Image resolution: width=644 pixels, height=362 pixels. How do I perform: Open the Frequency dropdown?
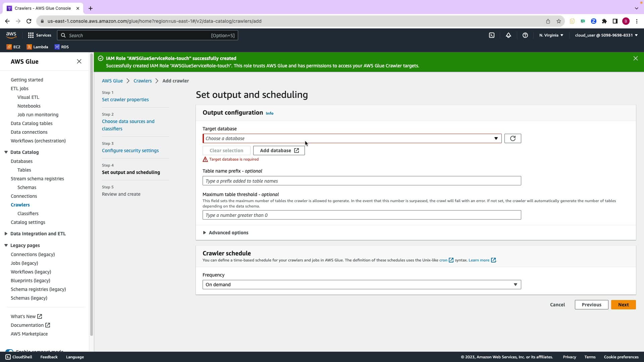(361, 285)
